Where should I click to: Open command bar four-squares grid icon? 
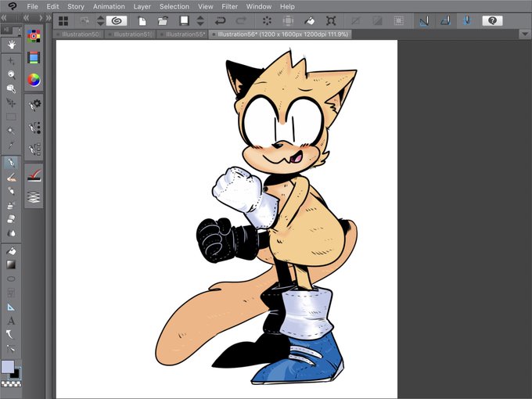(63, 21)
